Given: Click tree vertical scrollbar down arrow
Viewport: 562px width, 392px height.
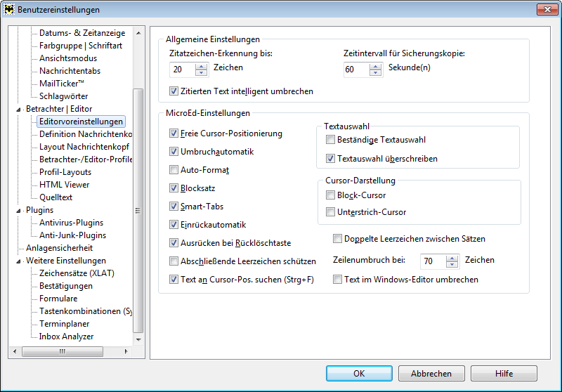Looking at the screenshot, I should [x=138, y=339].
